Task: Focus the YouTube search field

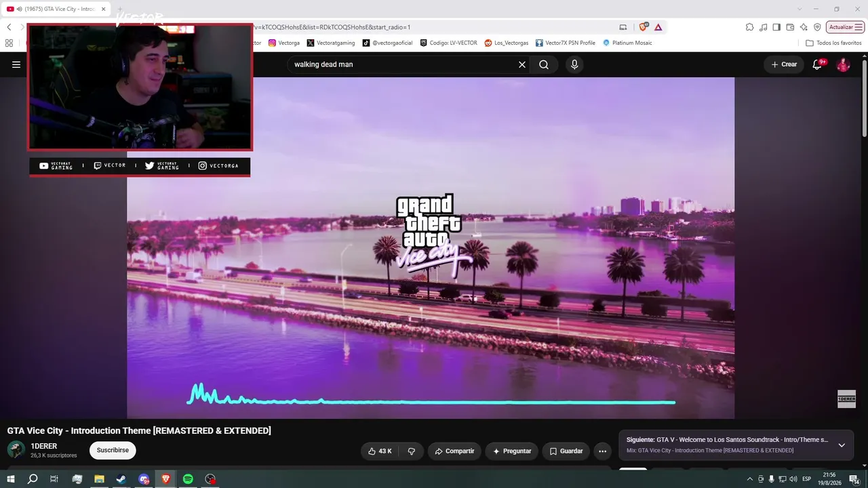Action: pyautogui.click(x=403, y=64)
